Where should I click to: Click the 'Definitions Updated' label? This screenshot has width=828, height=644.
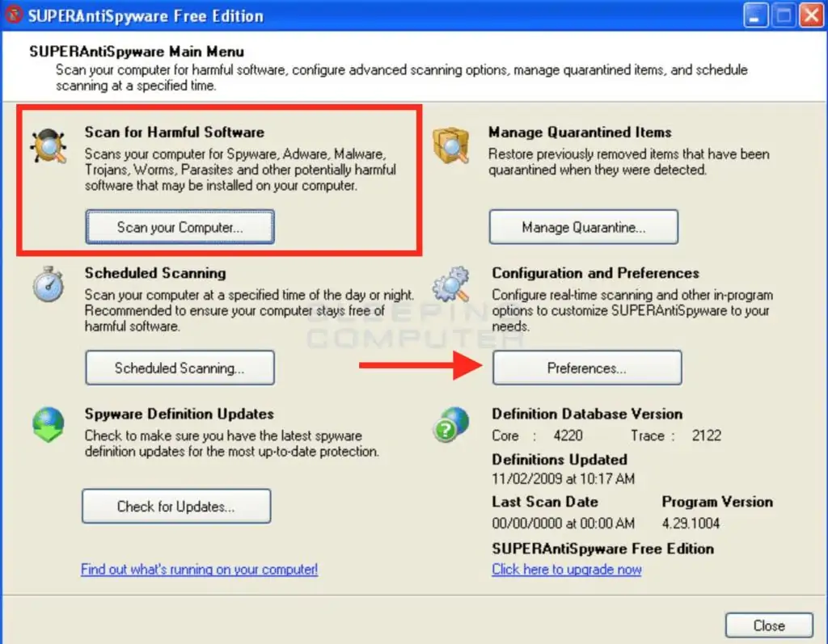coord(560,459)
